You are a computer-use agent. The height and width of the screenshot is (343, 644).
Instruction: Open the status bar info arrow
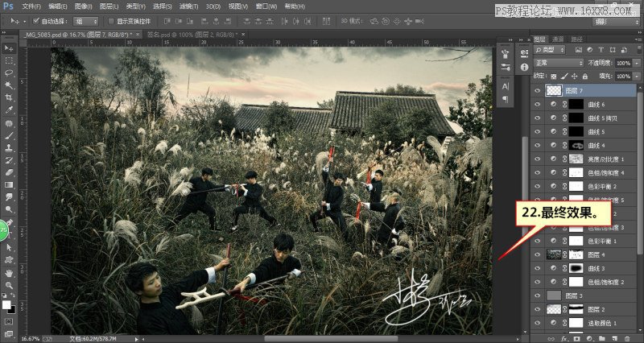[137, 339]
